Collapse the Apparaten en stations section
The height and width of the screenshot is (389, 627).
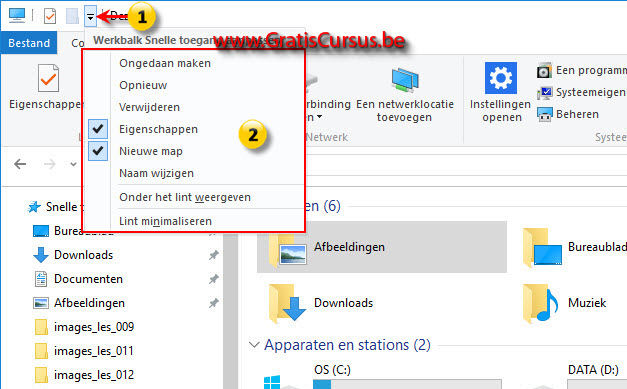[254, 345]
